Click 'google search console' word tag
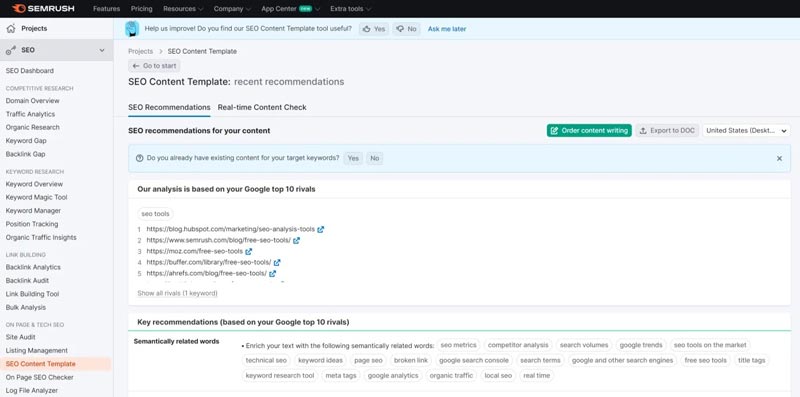The image size is (800, 397). [x=474, y=360]
